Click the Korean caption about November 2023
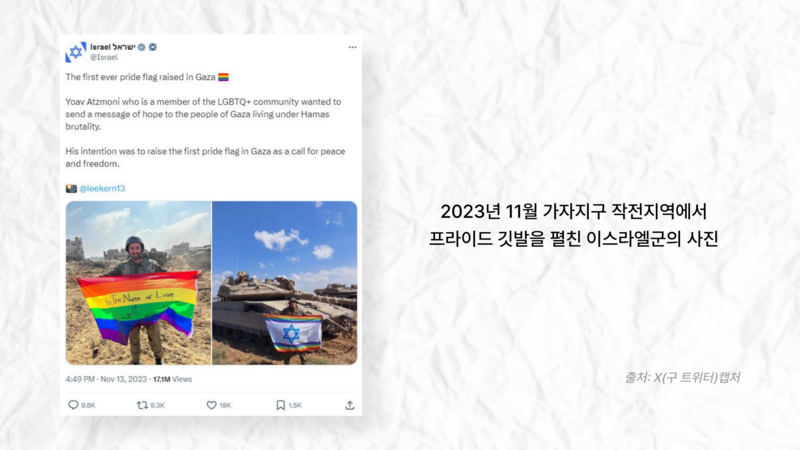This screenshot has height=450, width=800. tap(573, 225)
